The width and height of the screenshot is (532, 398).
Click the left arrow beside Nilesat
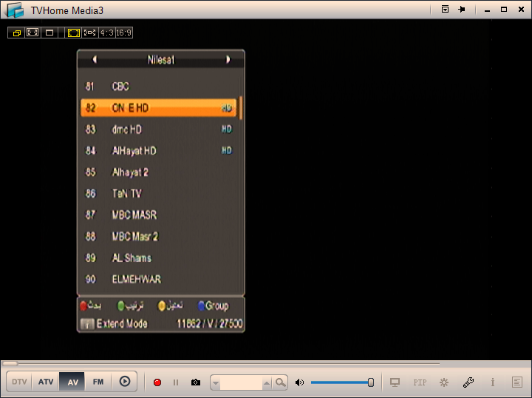coord(95,59)
